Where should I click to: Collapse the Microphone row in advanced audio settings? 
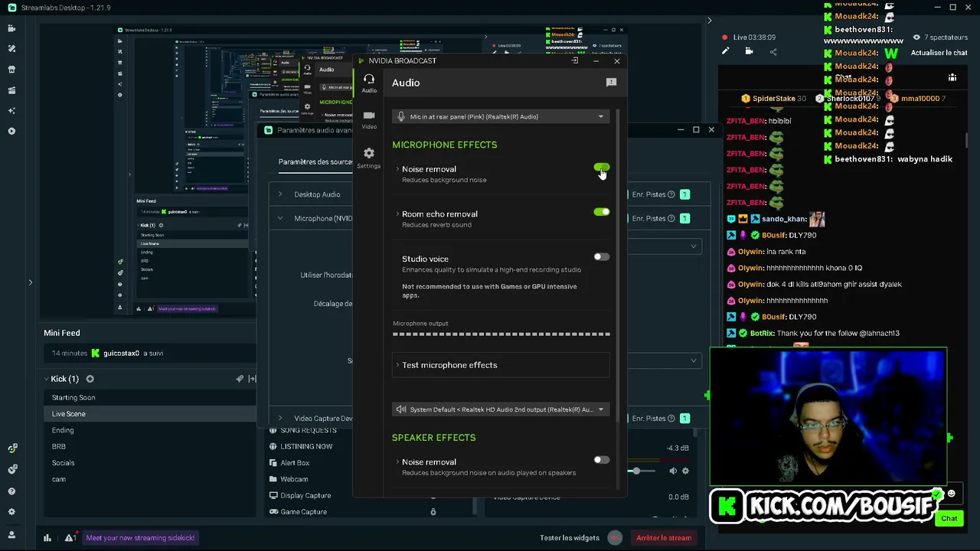(280, 218)
